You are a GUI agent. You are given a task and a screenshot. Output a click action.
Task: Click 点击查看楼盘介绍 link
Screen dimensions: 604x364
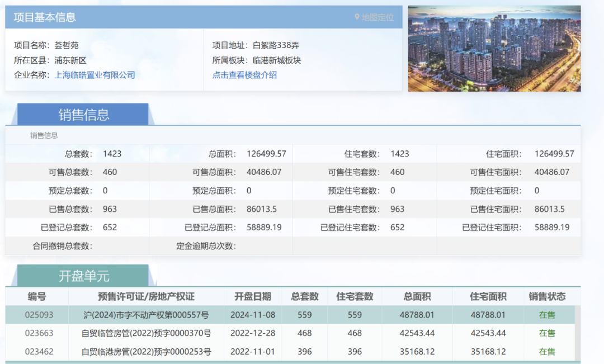tap(244, 75)
